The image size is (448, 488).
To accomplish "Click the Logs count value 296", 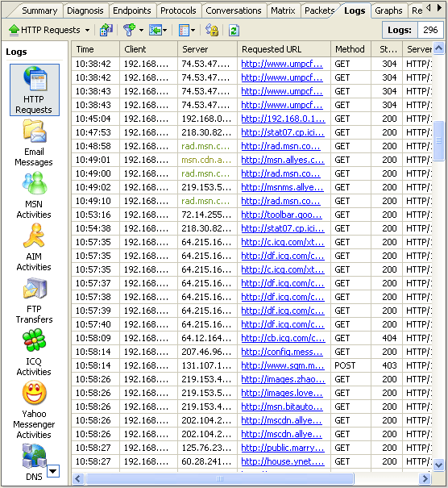I will pyautogui.click(x=430, y=30).
